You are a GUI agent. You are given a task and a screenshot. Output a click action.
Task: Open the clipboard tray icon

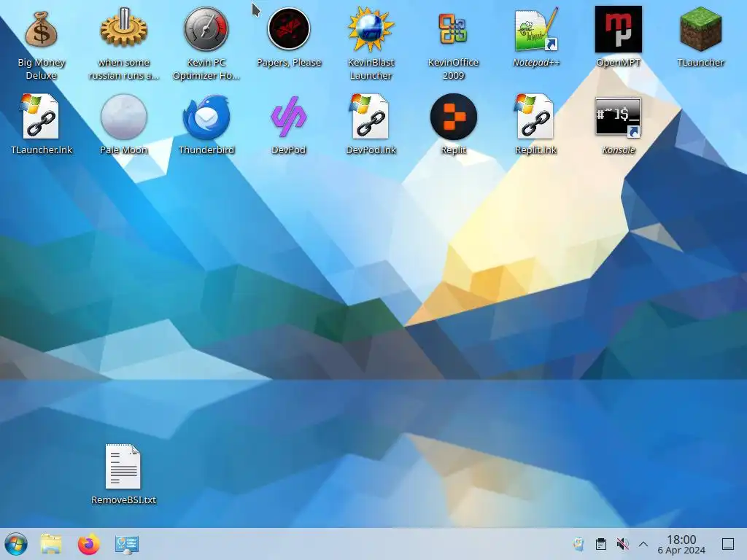[x=601, y=544]
